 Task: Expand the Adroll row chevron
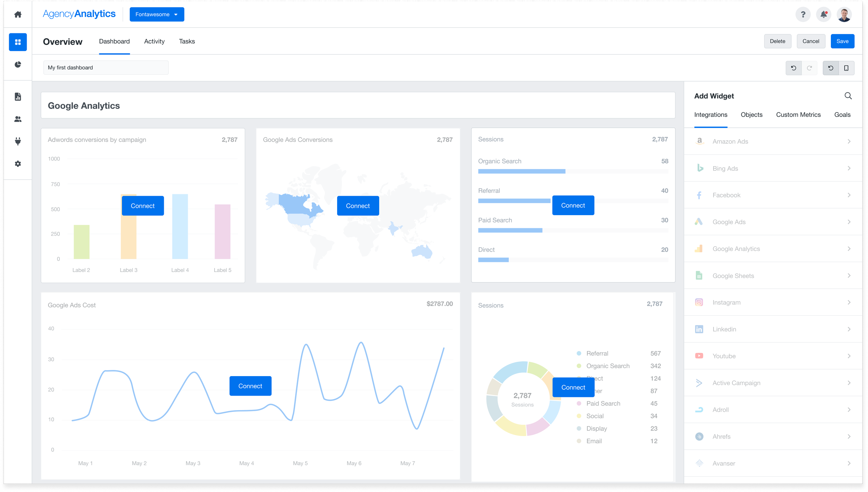[x=849, y=410]
